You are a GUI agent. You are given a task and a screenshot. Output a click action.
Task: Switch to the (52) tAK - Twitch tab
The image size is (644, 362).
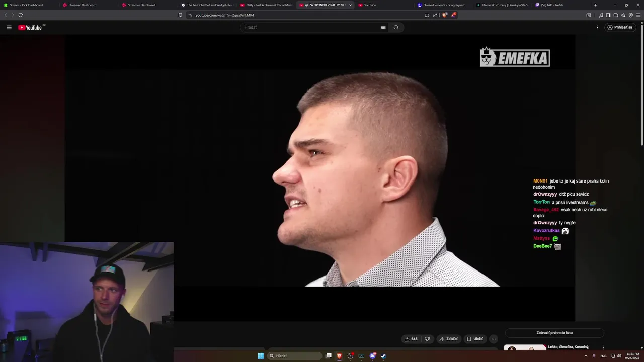(561, 5)
